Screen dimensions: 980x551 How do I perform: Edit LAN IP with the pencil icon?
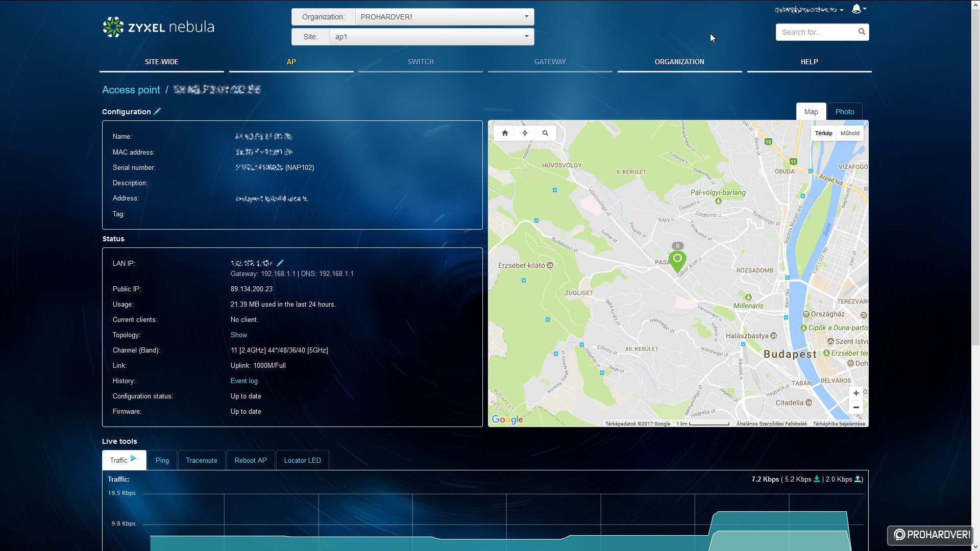pyautogui.click(x=280, y=263)
